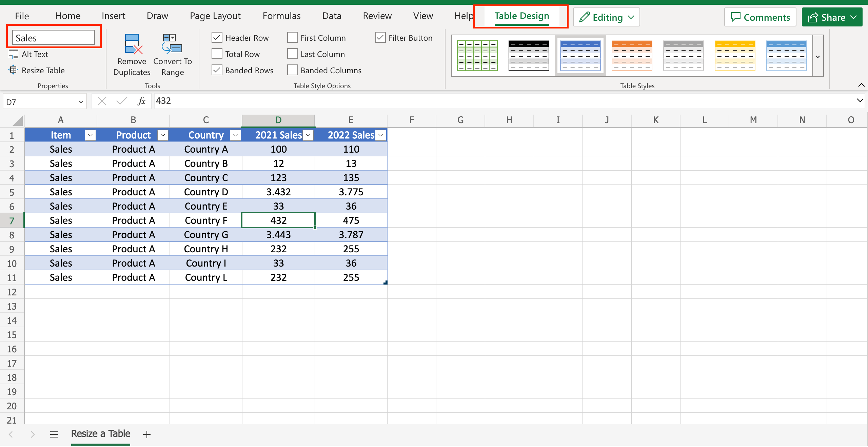Enable the Total Row checkbox
The image size is (868, 447).
[x=217, y=54]
